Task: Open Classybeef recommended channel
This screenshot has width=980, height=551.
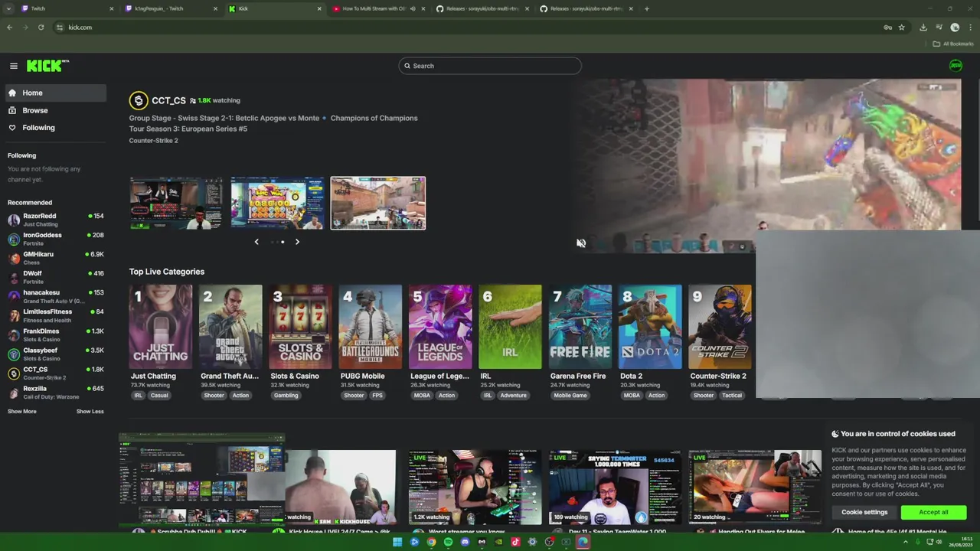Action: [56, 354]
